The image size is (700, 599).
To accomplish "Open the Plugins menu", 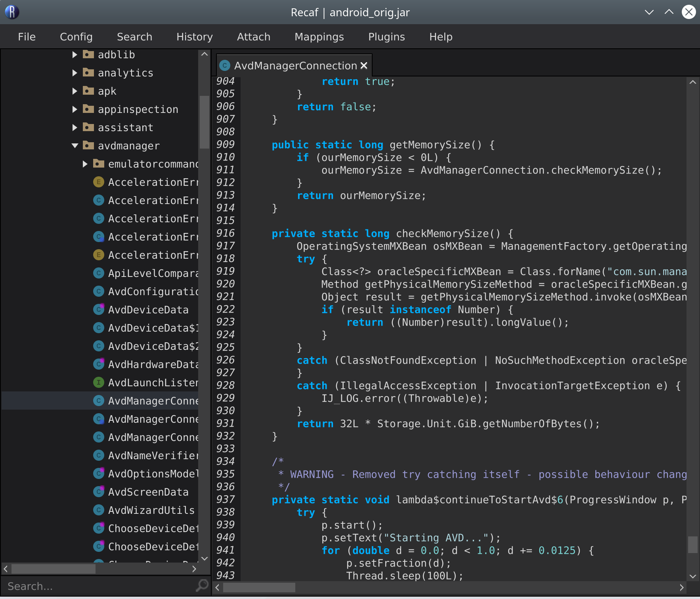I will click(386, 37).
